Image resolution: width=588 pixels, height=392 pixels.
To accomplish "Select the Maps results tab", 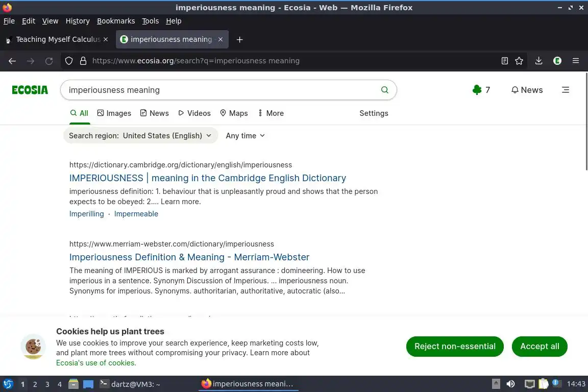I will [234, 113].
